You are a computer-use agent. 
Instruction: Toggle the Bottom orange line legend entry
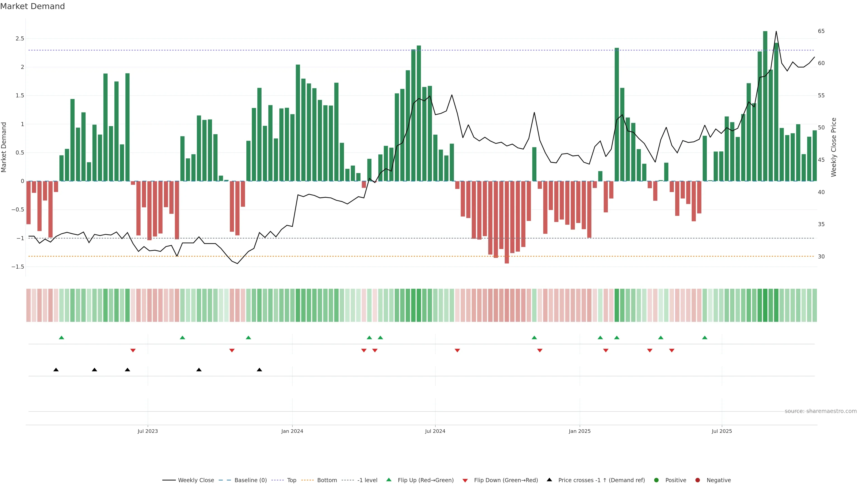click(327, 480)
